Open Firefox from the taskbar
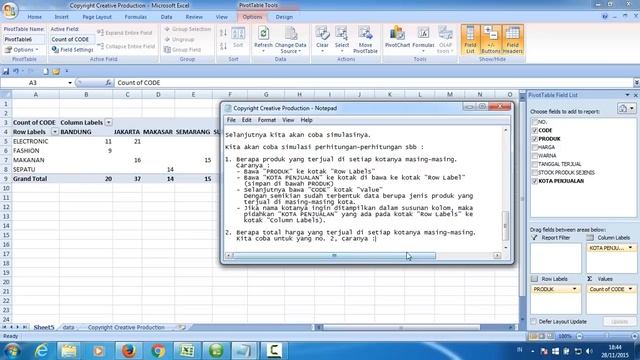Image resolution: width=640 pixels, height=360 pixels. [129, 351]
